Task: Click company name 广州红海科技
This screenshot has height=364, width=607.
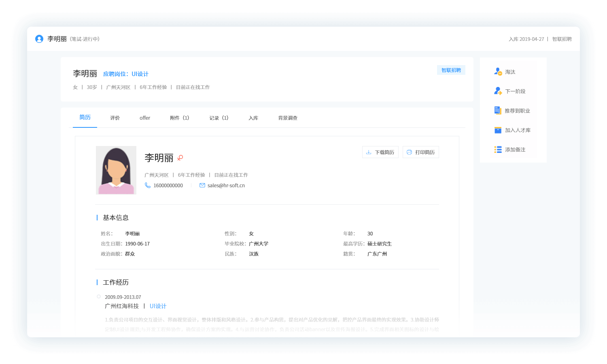Action: (122, 306)
